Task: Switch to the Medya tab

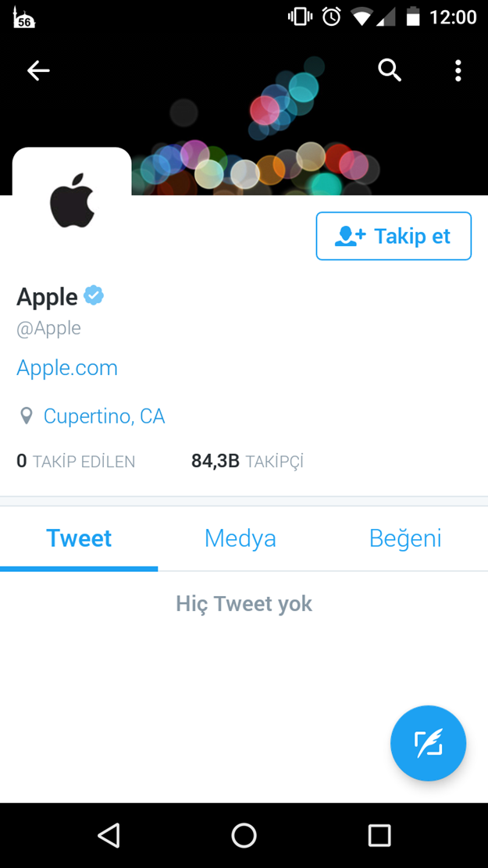Action: click(240, 538)
